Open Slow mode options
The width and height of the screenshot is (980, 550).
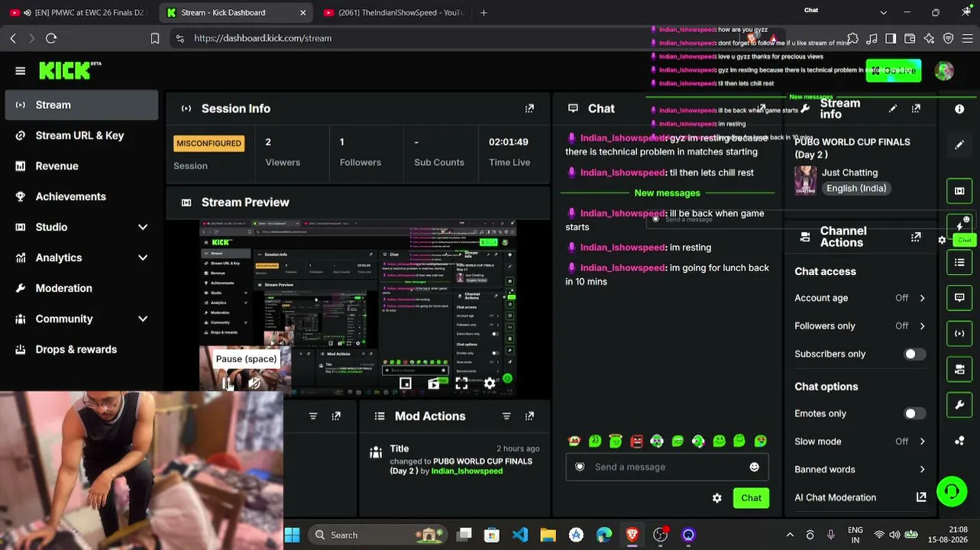(x=860, y=442)
